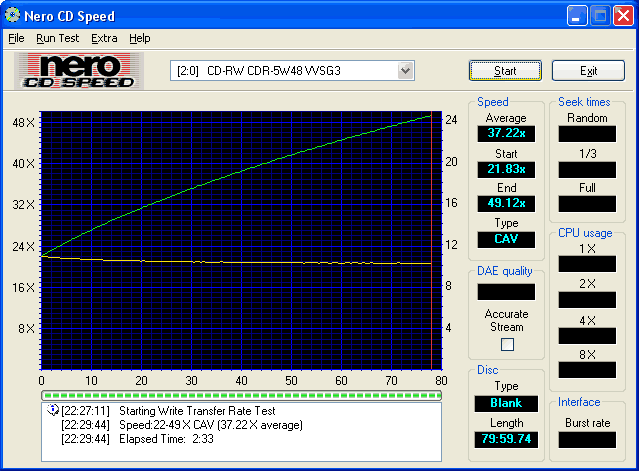Click the CPU usage 4X field

[587, 336]
